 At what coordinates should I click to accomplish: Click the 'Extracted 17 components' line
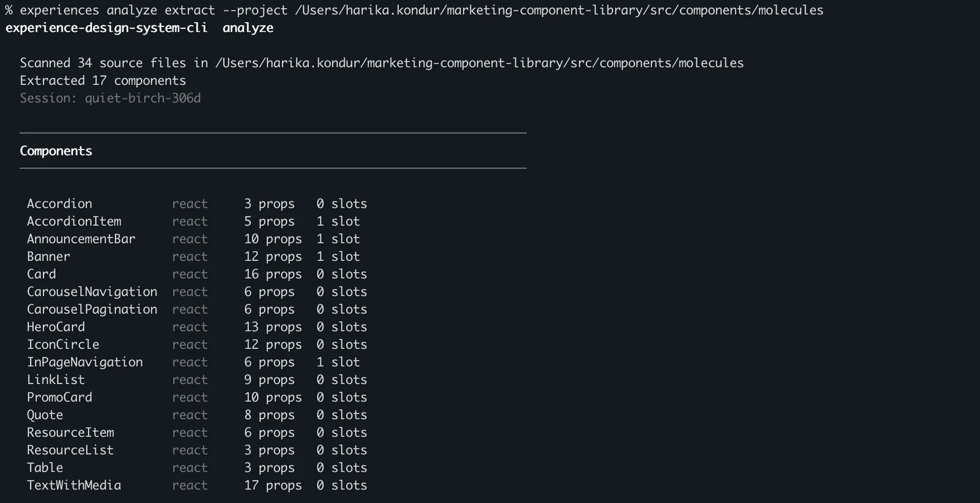click(103, 80)
